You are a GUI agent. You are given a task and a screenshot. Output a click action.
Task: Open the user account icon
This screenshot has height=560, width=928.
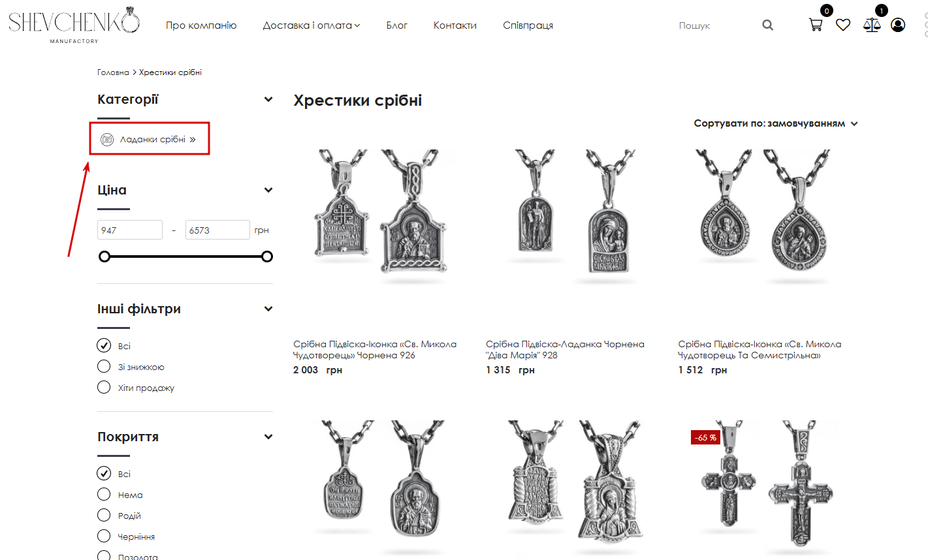click(898, 25)
